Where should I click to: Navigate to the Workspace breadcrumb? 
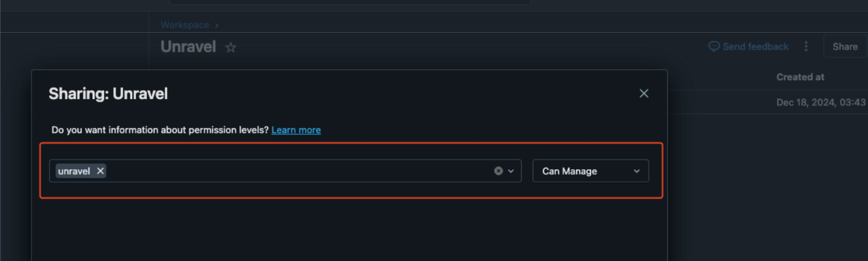[x=185, y=25]
